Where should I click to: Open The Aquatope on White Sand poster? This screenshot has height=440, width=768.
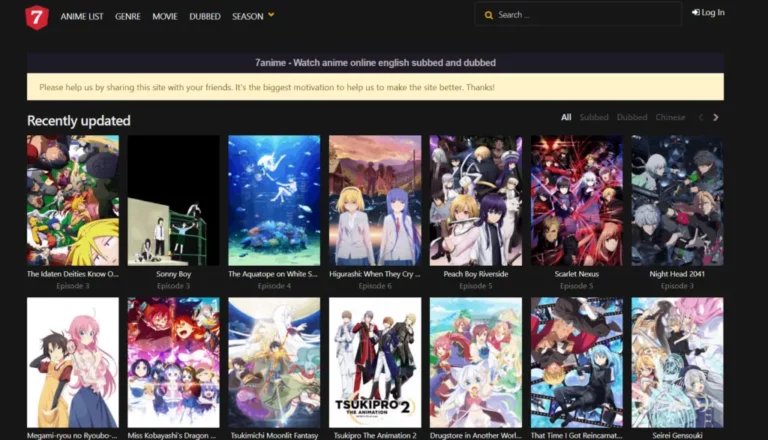click(274, 200)
